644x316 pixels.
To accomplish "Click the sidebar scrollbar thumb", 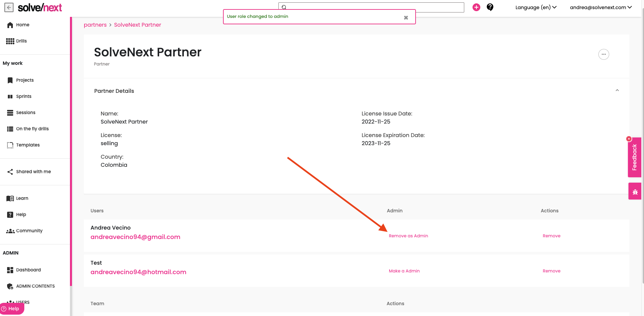I will pyautogui.click(x=71, y=152).
